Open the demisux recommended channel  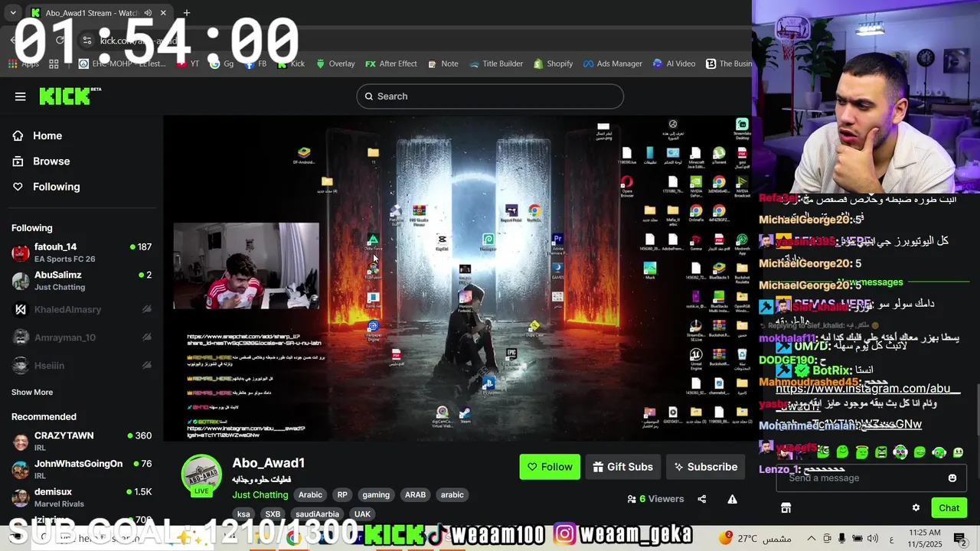point(81,497)
